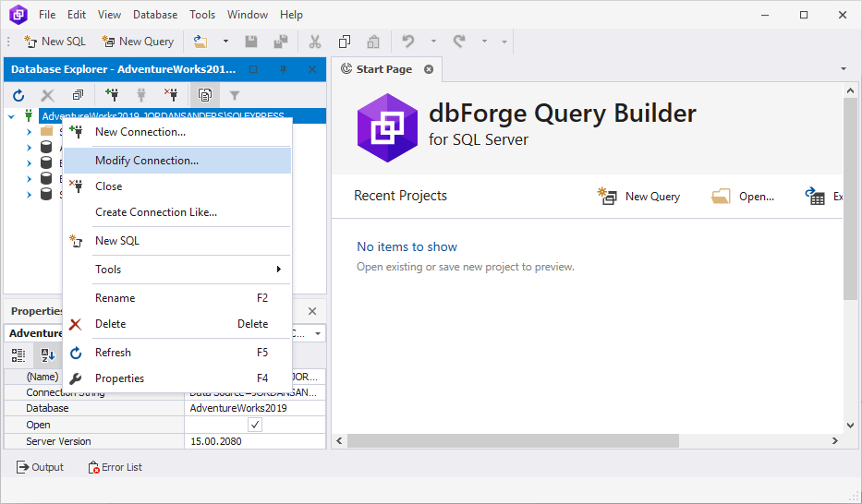The height and width of the screenshot is (504, 862).
Task: Click the Start Page horizontal scrollbar thumb
Action: [x=513, y=441]
